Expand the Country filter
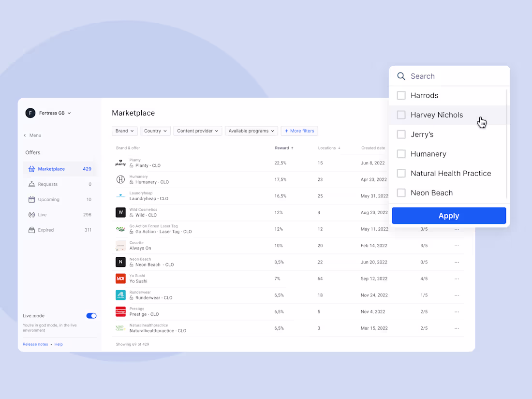 click(x=155, y=131)
